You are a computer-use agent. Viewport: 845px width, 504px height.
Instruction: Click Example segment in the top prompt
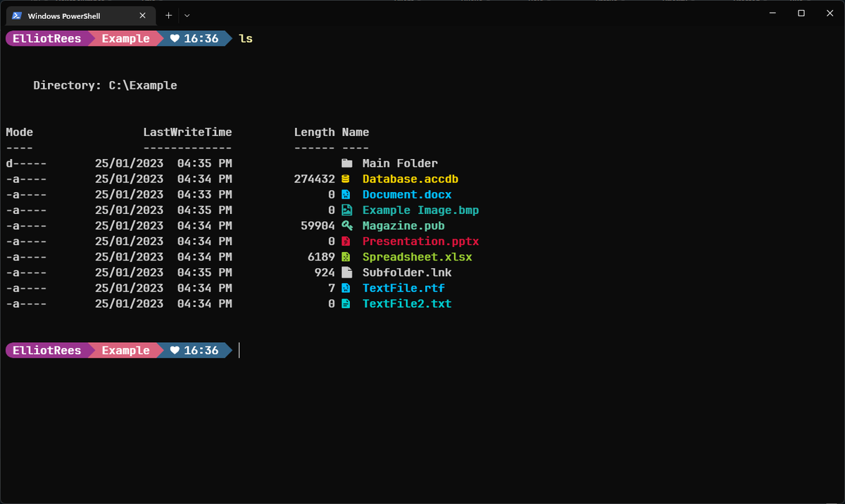click(x=125, y=39)
